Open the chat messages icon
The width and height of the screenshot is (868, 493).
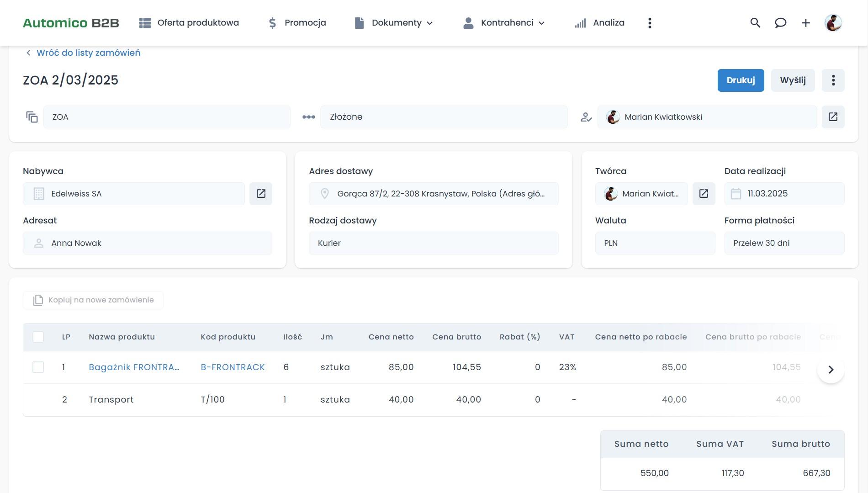(780, 23)
